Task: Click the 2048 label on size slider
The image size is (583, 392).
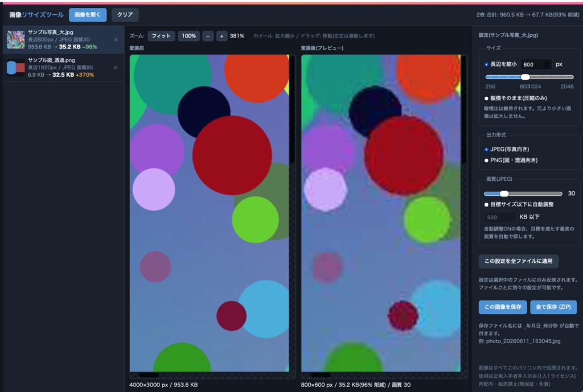Action: coord(567,86)
